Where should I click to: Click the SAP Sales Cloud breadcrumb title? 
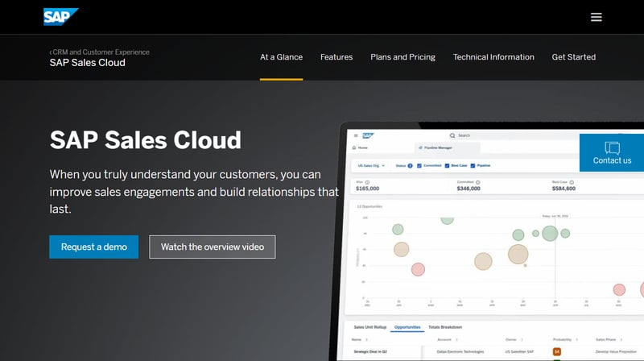(x=88, y=63)
